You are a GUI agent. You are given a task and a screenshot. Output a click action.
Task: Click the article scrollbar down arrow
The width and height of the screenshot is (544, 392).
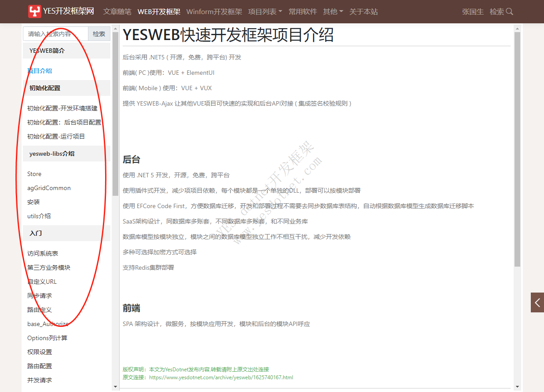pos(518,387)
